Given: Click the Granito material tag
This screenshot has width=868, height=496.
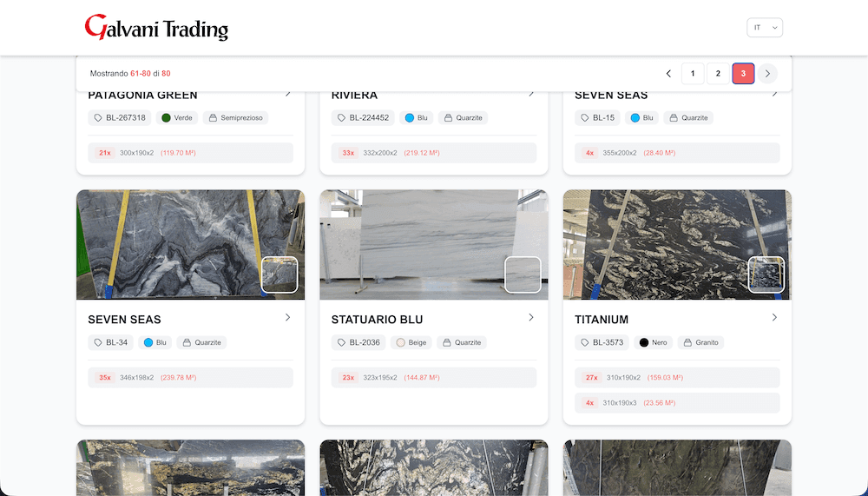Looking at the screenshot, I should pos(700,342).
